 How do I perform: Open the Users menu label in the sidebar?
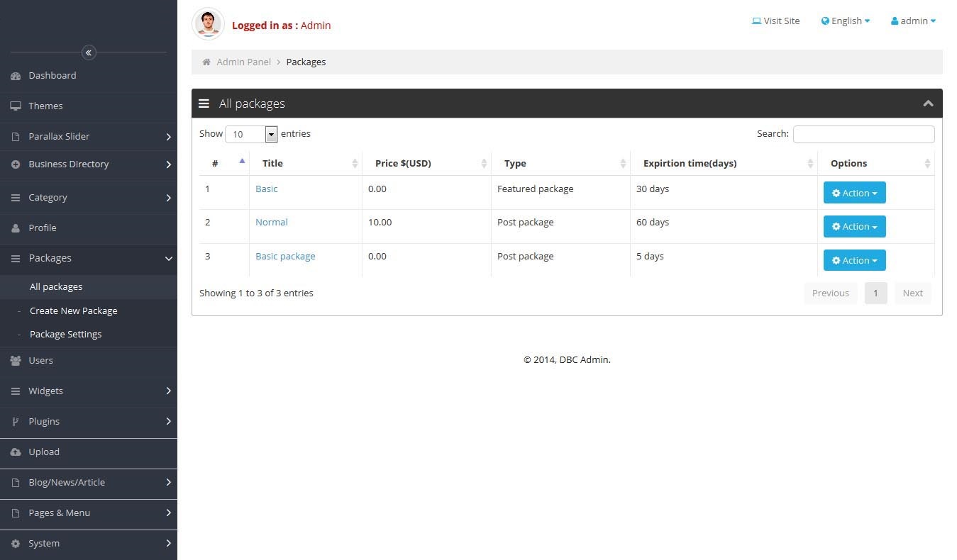(41, 361)
